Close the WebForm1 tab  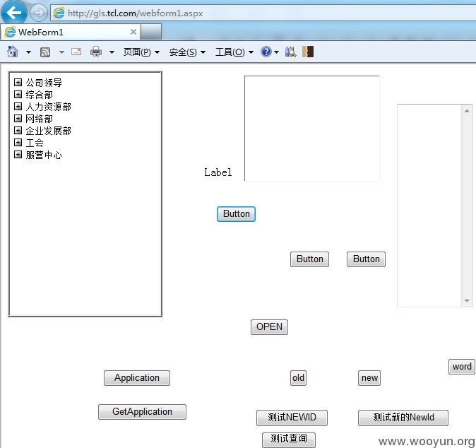coord(133,32)
